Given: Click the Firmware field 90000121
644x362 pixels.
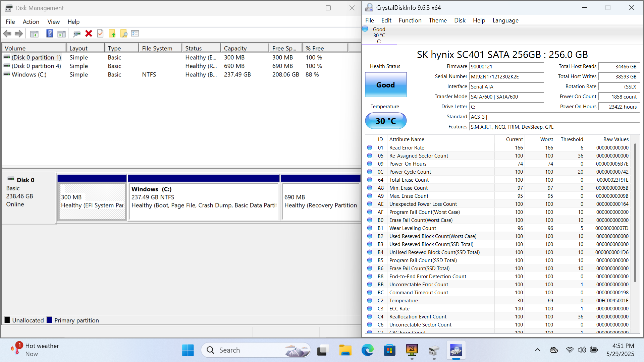Looking at the screenshot, I should [x=506, y=67].
